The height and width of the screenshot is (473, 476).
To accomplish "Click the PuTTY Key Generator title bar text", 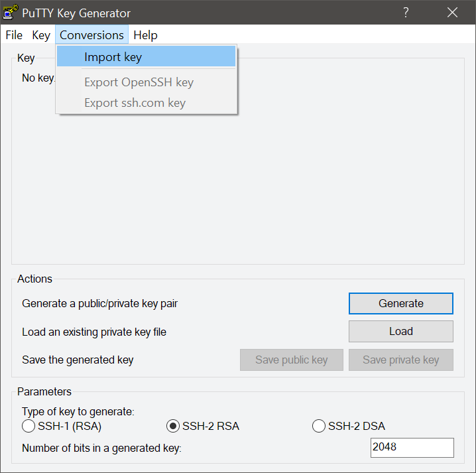I will coord(76,13).
